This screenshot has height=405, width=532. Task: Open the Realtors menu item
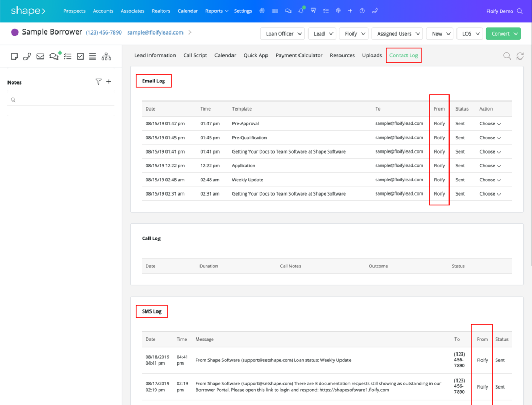coord(161,11)
